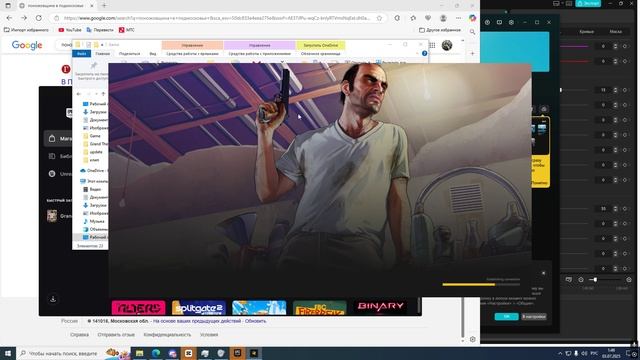Open the BINARY game tile
The image size is (640, 360).
[380, 307]
